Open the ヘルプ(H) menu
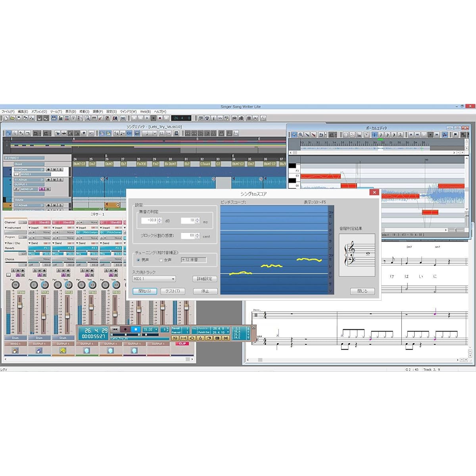476x476 pixels. tap(160, 111)
